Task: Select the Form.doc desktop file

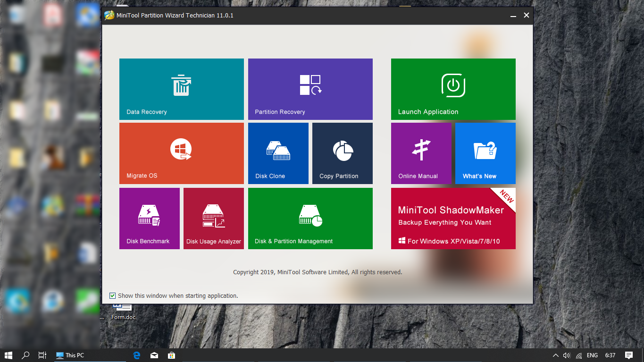Action: pyautogui.click(x=123, y=312)
